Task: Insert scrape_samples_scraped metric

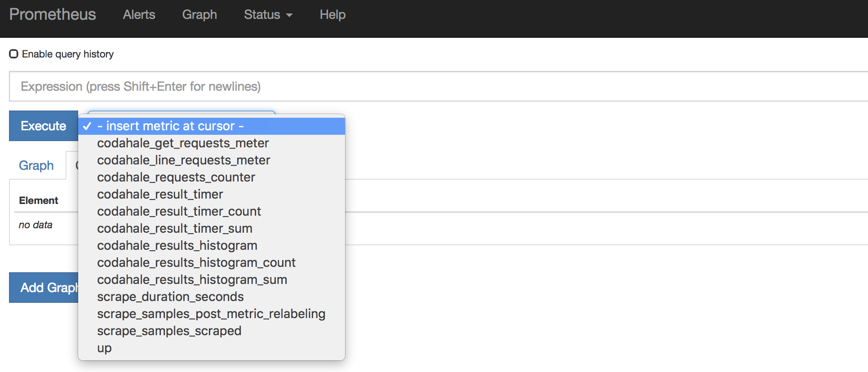Action: [212, 331]
